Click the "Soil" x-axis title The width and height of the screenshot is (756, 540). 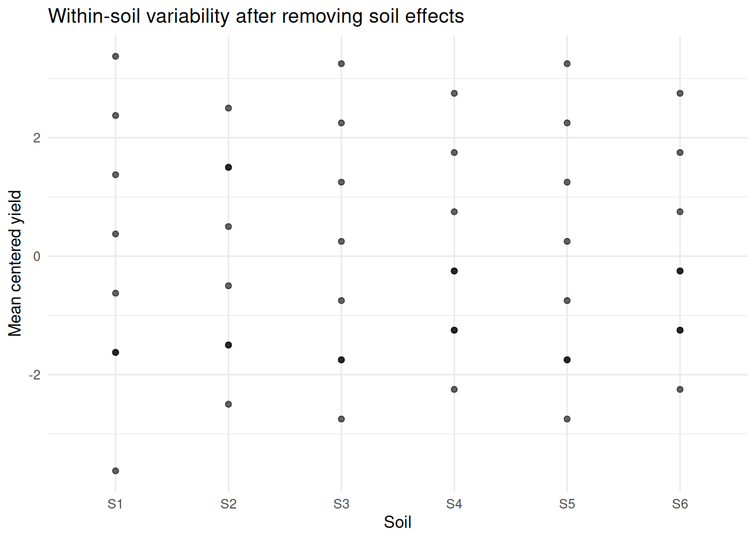point(398,522)
